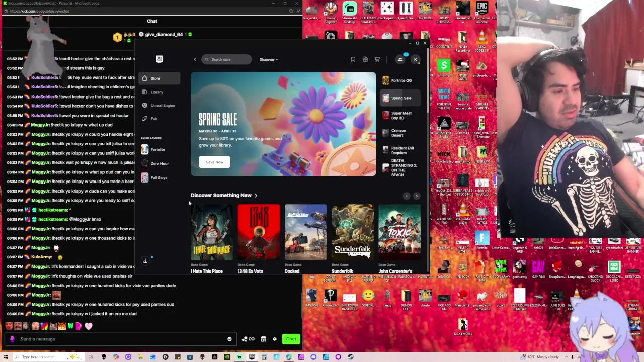Click the give_diamond_64 leaderboard name
The image size is (644, 362).
[164, 34]
